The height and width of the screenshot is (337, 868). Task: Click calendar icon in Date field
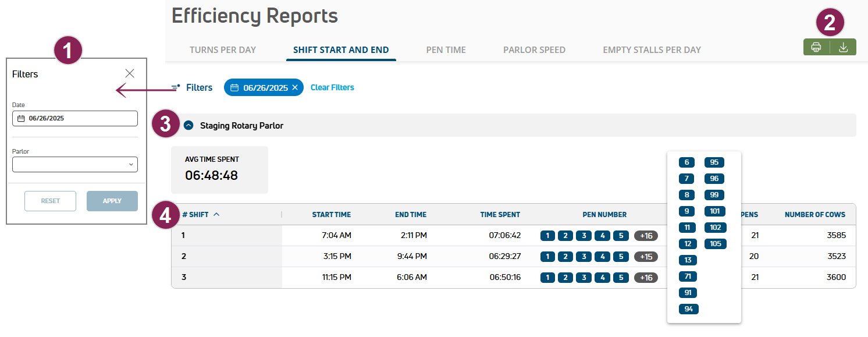click(21, 118)
